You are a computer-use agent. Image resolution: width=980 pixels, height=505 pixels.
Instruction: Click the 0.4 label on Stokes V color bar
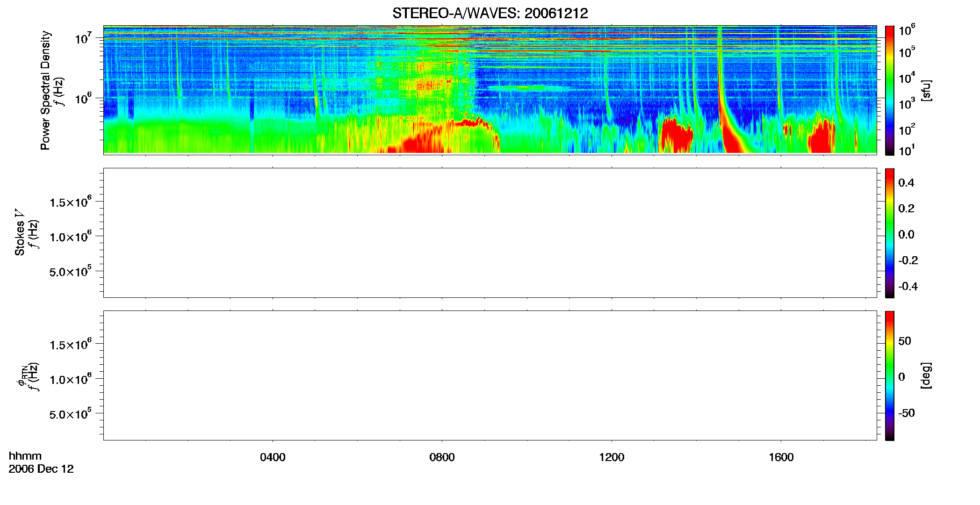tap(906, 183)
